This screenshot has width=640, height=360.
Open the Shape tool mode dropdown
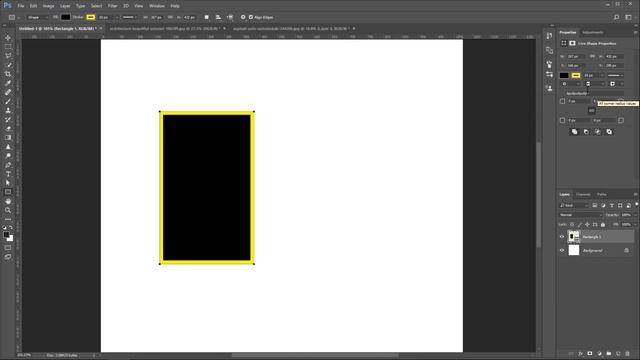[37, 17]
